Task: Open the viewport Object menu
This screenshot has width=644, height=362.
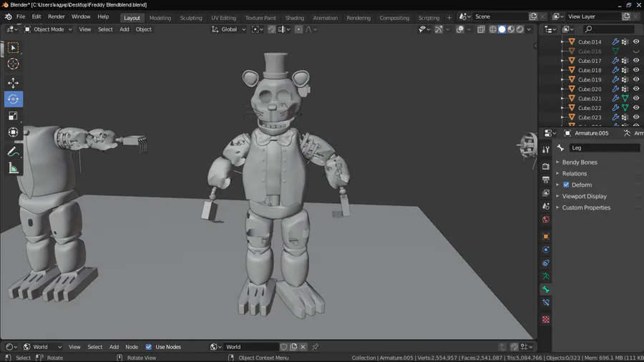Action: click(143, 29)
